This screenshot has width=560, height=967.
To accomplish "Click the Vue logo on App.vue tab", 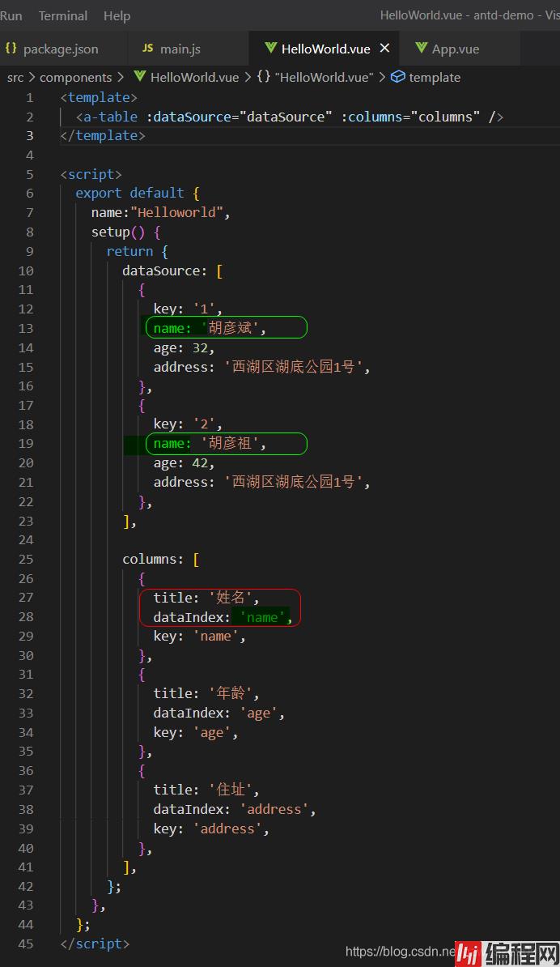I will [421, 49].
